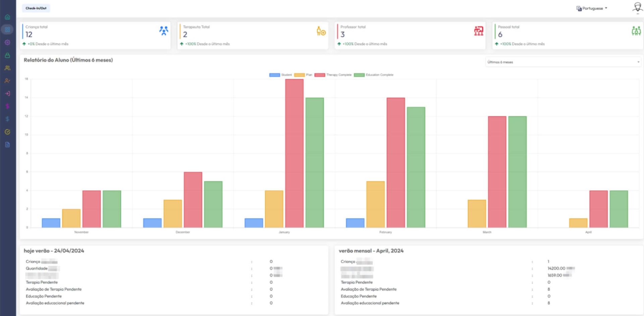The width and height of the screenshot is (644, 316).
Task: Click the green Education Complete legend swatch
Action: click(359, 75)
